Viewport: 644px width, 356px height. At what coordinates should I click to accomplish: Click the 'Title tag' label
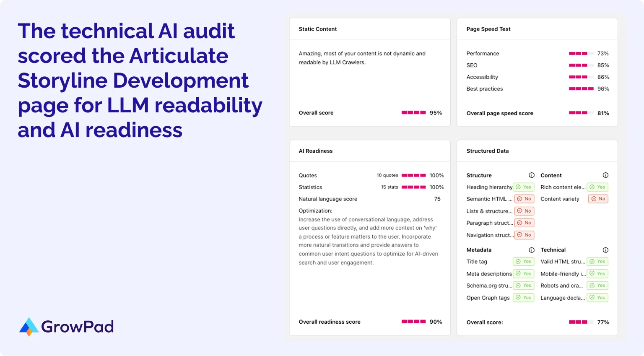[x=477, y=262]
